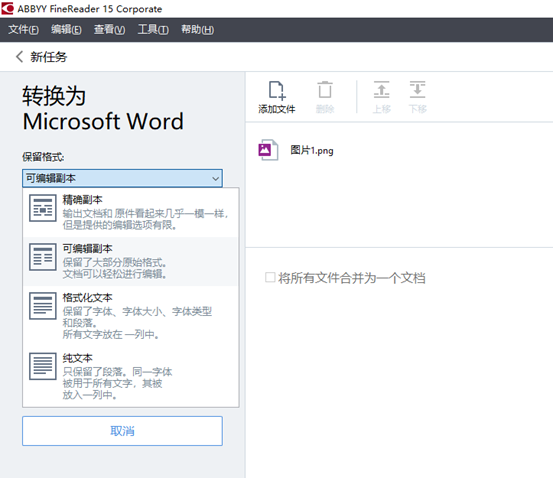This screenshot has width=553, height=478.
Task: Open the 编辑(E) menu
Action: click(x=66, y=30)
